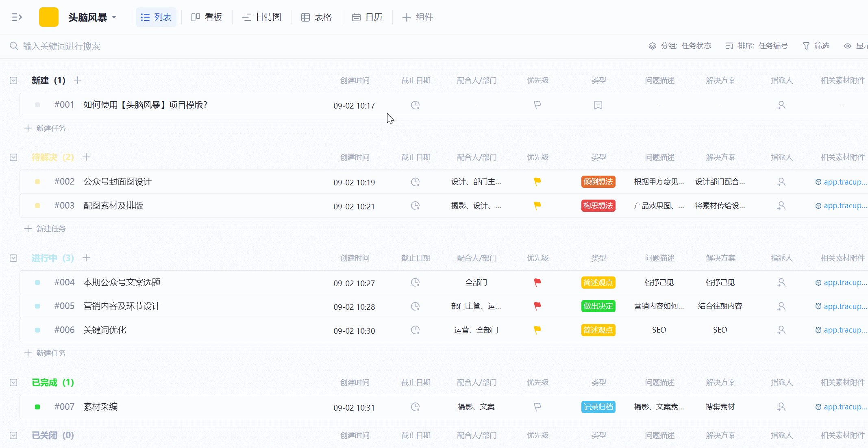The image size is (868, 448).
Task: Click the yellow priority flag for task #002
Action: 537,182
